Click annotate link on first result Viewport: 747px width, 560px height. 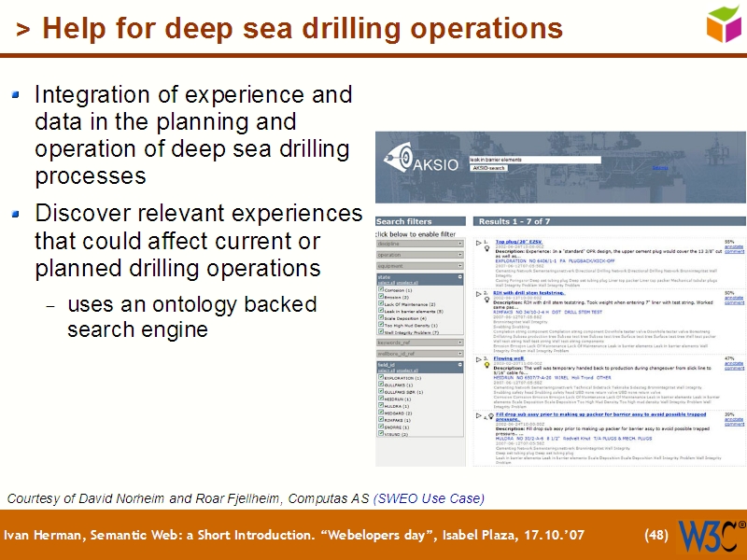734,246
